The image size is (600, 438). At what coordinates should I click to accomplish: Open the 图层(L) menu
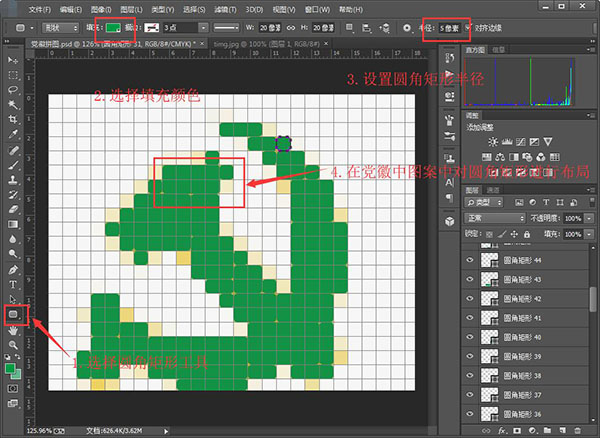[x=131, y=9]
